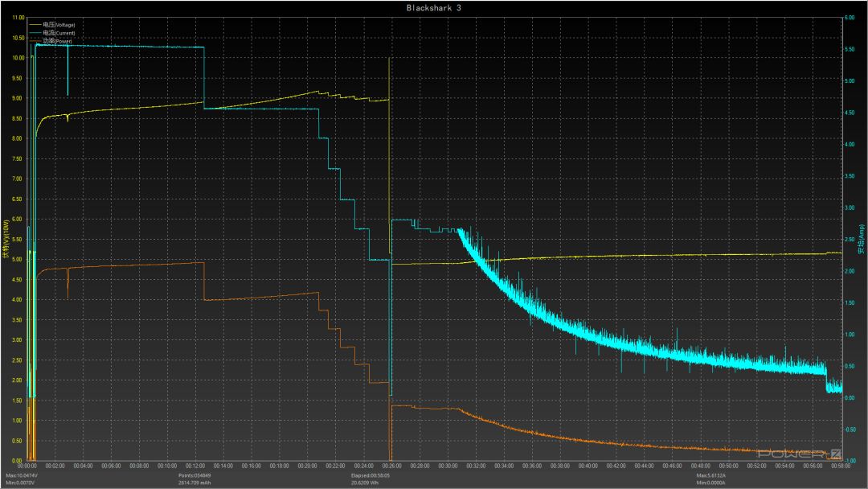Click the right axis title 安培(Amp)
868x489 pixels.
862,239
